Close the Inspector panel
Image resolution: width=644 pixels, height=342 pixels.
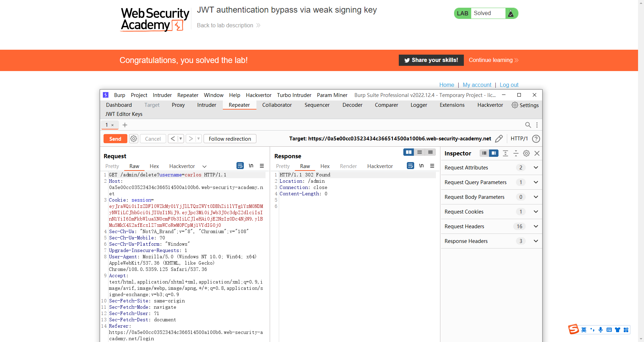coord(537,153)
